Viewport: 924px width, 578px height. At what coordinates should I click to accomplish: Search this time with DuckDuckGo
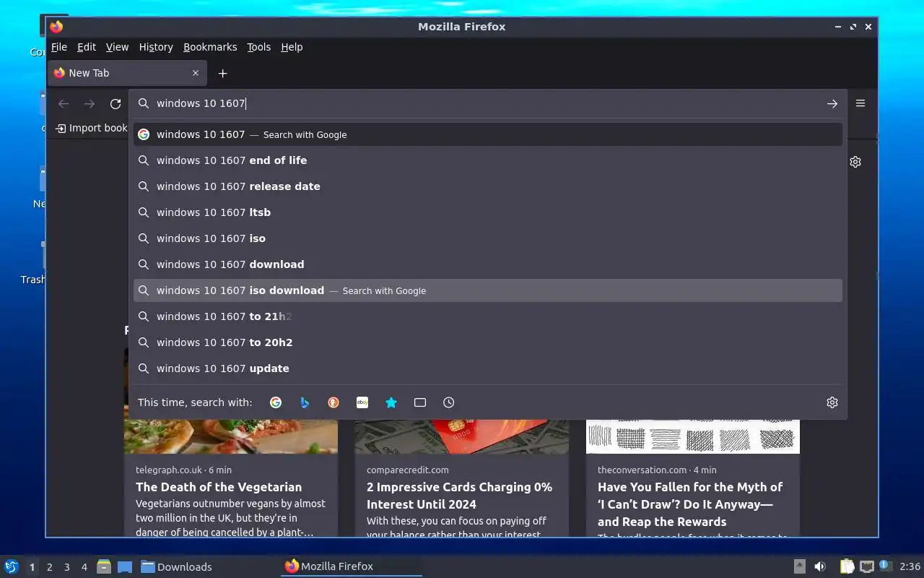334,402
